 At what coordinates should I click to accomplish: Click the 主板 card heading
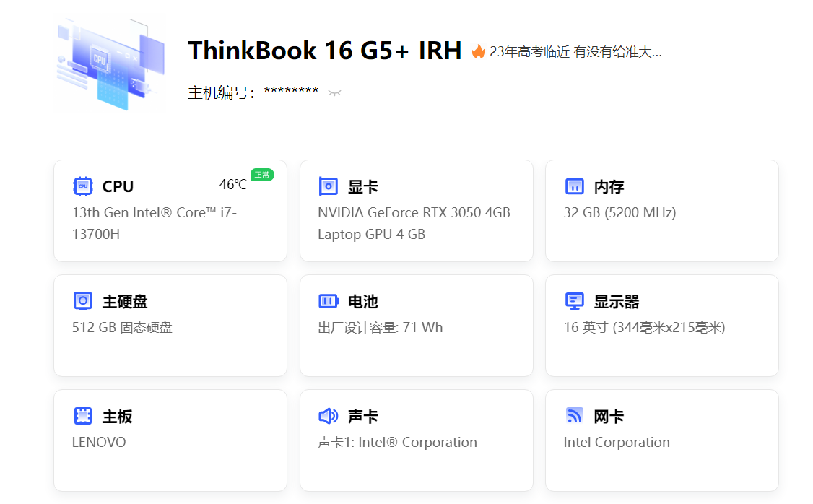click(x=117, y=417)
